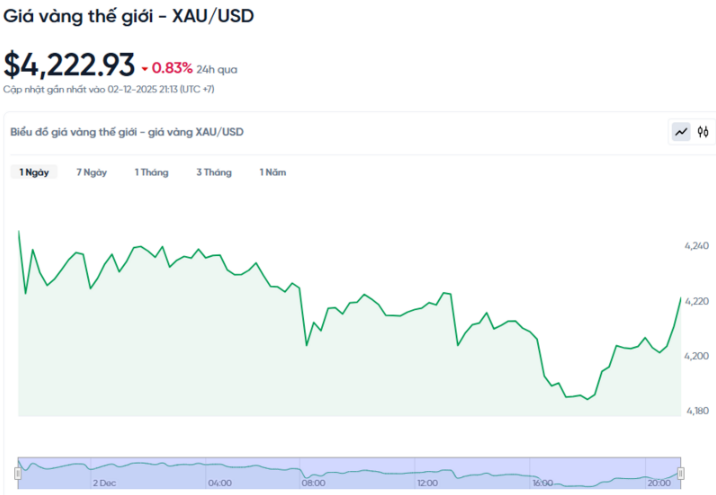
Task: Show the 1 Tháng chart range
Action: [152, 172]
